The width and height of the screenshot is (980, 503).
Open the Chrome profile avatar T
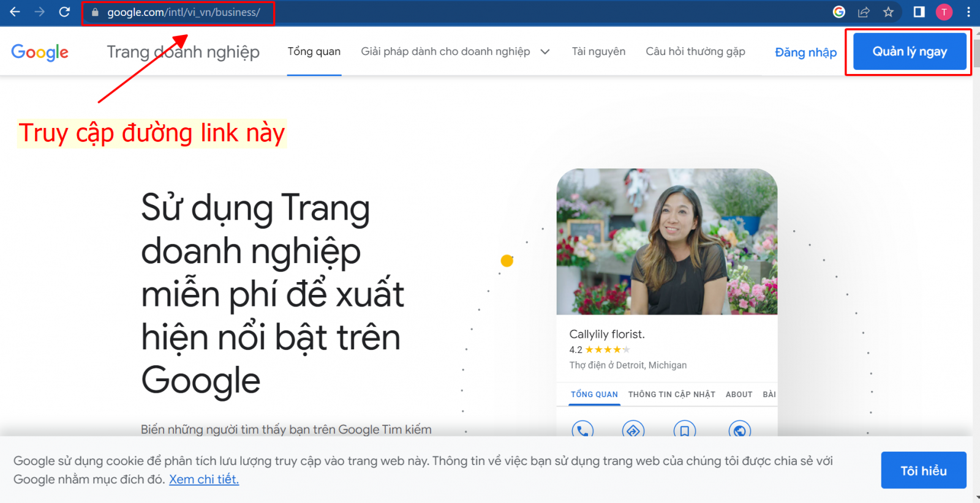coord(944,12)
